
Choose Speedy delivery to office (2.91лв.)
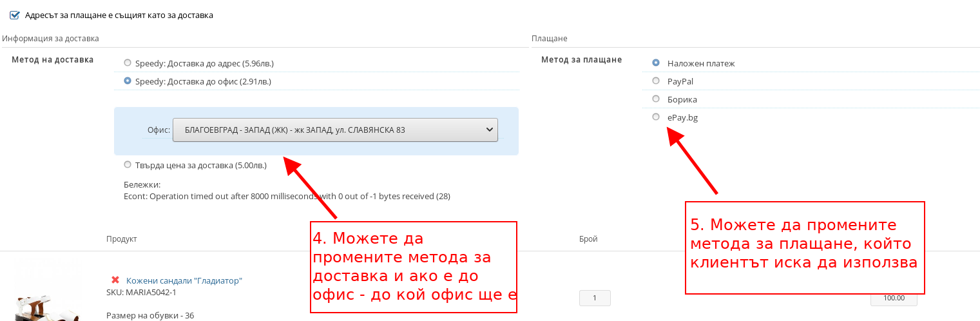pos(128,81)
